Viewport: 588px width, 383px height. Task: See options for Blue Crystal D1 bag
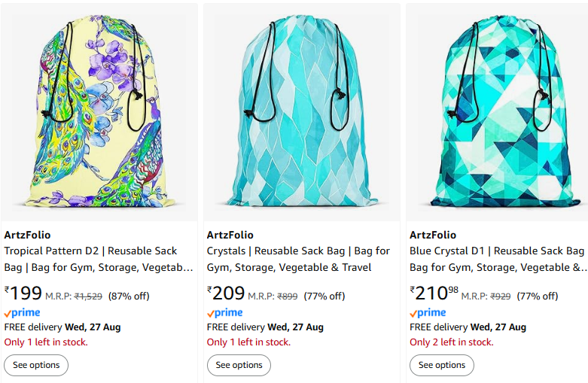coord(442,365)
